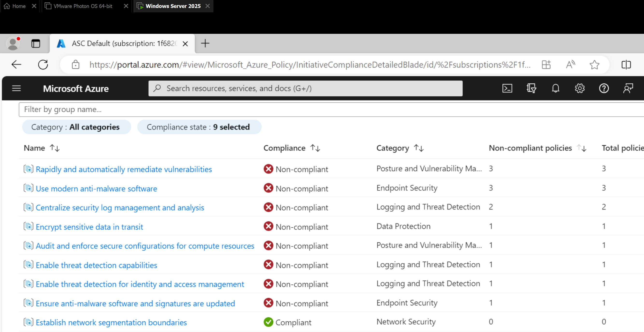Screen dimensions: 644x332
Task: Open Cloud Shell from the Azure header
Action: pos(507,88)
